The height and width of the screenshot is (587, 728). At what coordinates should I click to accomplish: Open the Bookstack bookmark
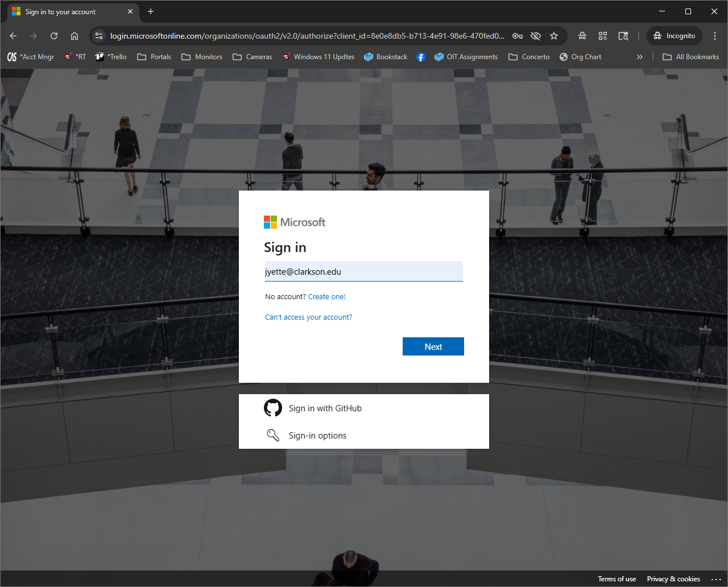tap(386, 57)
